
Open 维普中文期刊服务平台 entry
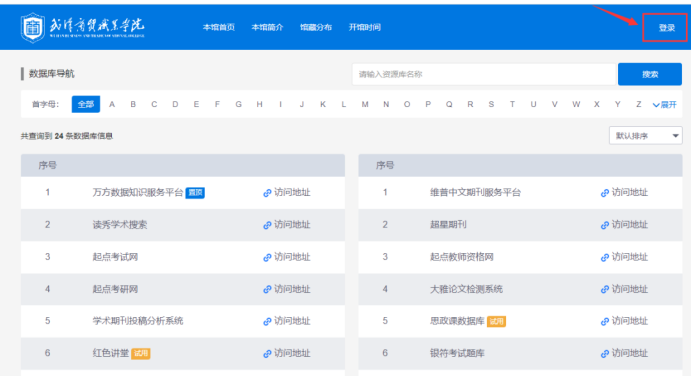pos(475,192)
